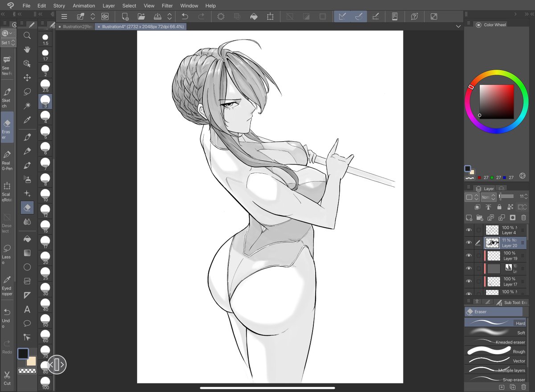Tap Real G-Pen in the quick access bar
The width and height of the screenshot is (535, 392).
7,160
